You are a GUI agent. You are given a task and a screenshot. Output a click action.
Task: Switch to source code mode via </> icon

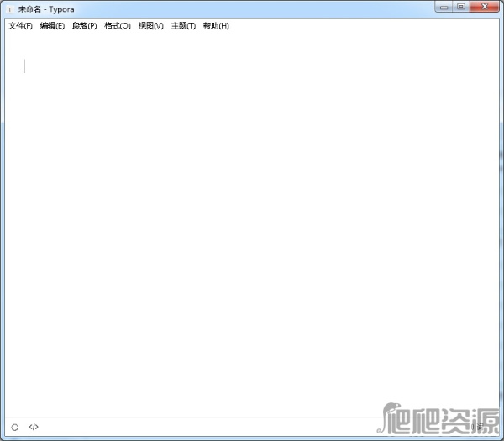tap(34, 427)
